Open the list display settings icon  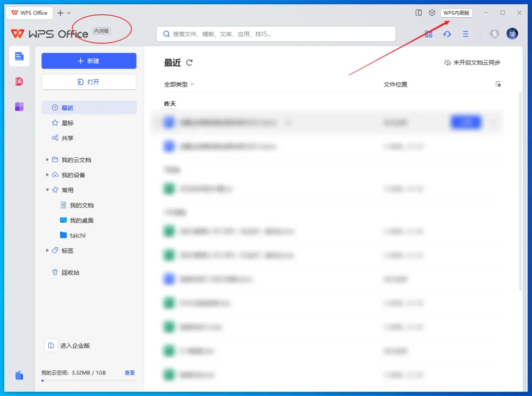[x=498, y=84]
